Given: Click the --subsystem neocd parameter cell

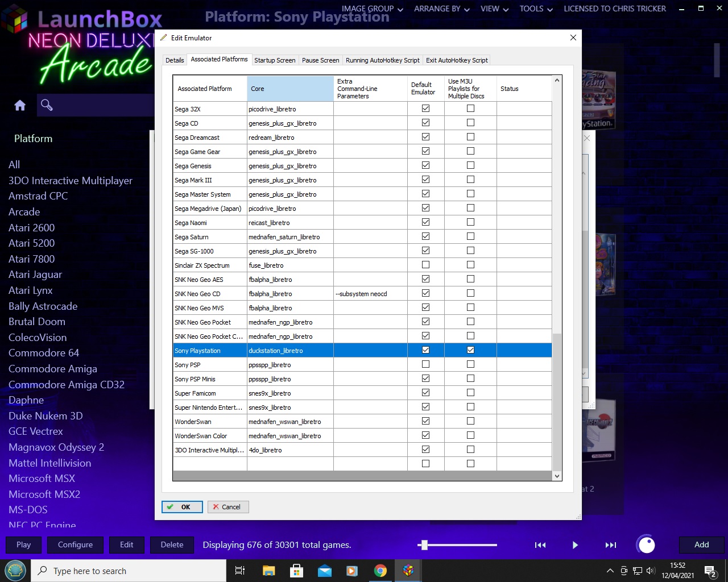Looking at the screenshot, I should [370, 294].
